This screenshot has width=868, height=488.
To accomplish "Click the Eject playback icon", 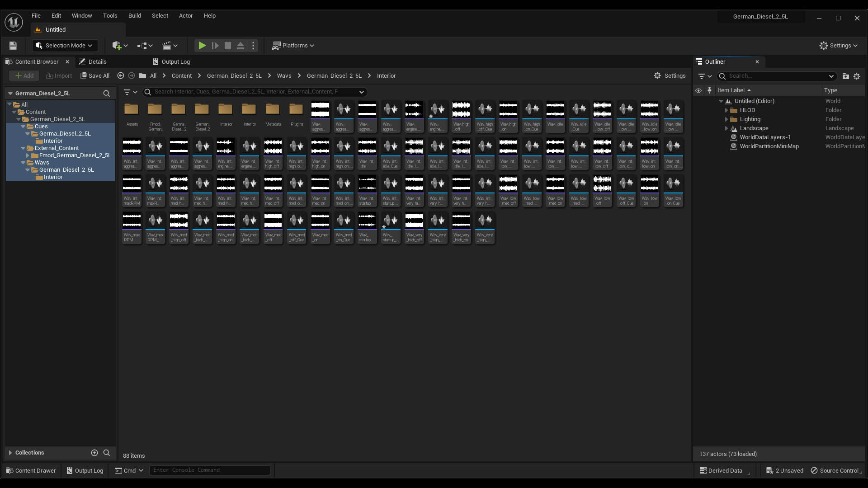I will [x=241, y=46].
